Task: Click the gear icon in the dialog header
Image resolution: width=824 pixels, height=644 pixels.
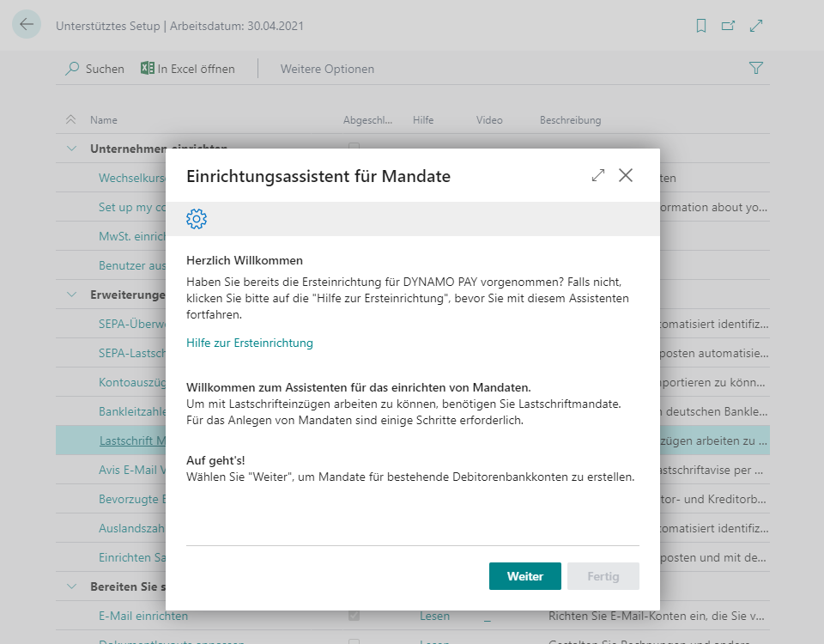Action: [x=197, y=218]
